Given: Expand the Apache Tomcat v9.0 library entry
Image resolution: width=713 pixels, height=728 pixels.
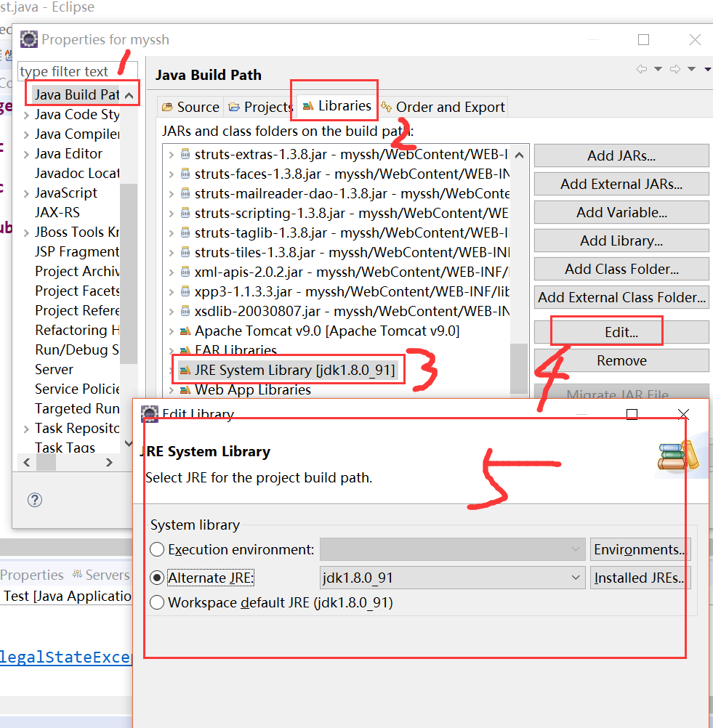Looking at the screenshot, I should tap(172, 331).
